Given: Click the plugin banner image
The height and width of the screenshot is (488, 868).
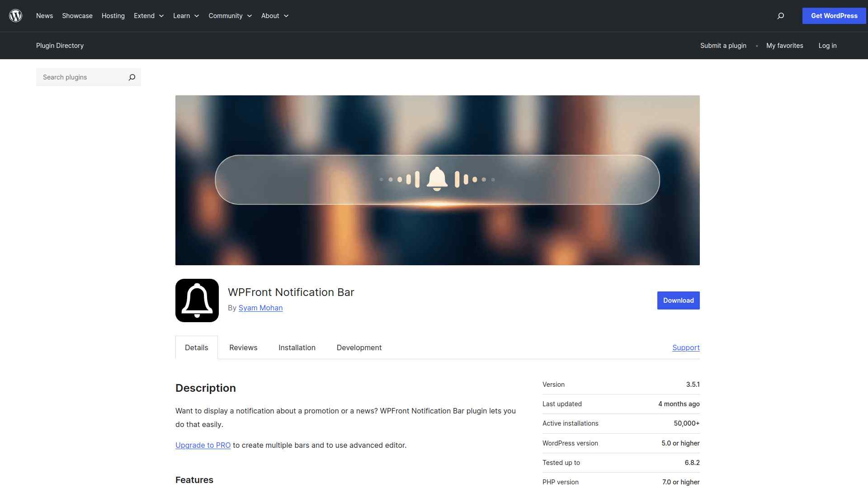Looking at the screenshot, I should [438, 180].
